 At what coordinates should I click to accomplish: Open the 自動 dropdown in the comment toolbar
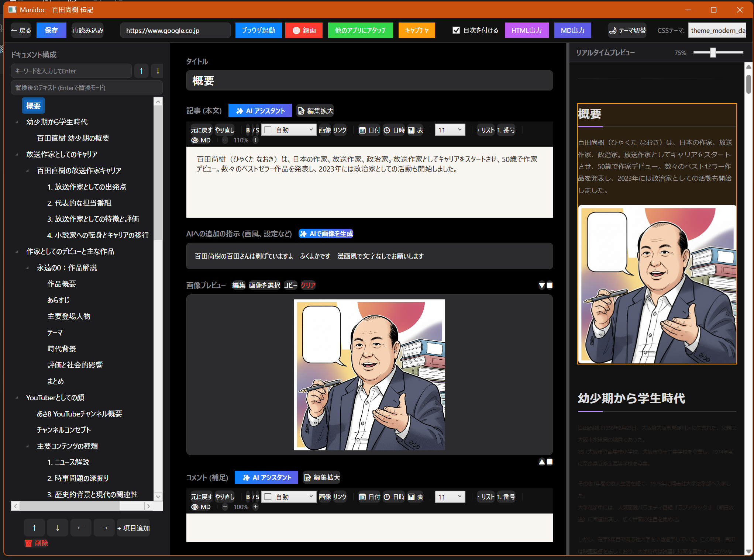[289, 497]
